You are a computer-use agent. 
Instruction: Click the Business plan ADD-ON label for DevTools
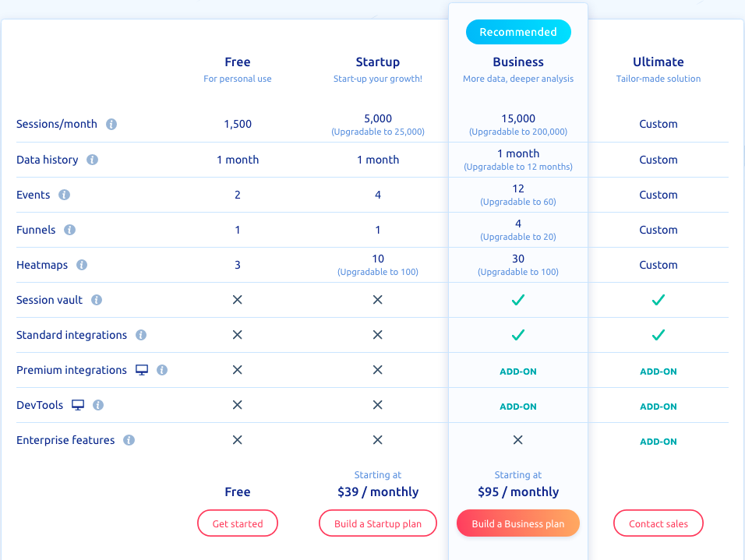(x=518, y=407)
